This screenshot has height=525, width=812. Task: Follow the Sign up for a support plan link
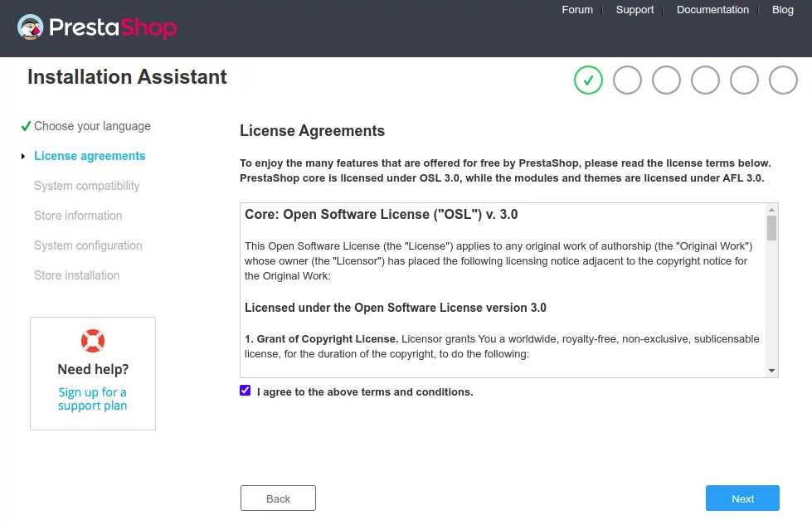93,399
